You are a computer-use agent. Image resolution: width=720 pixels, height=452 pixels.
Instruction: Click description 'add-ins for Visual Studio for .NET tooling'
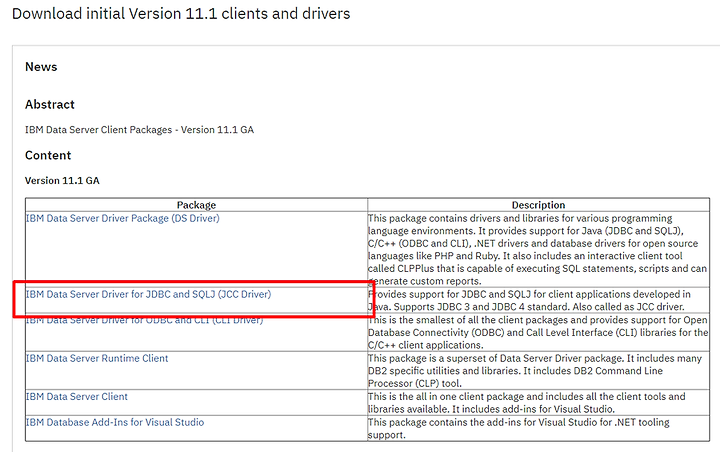(x=519, y=429)
